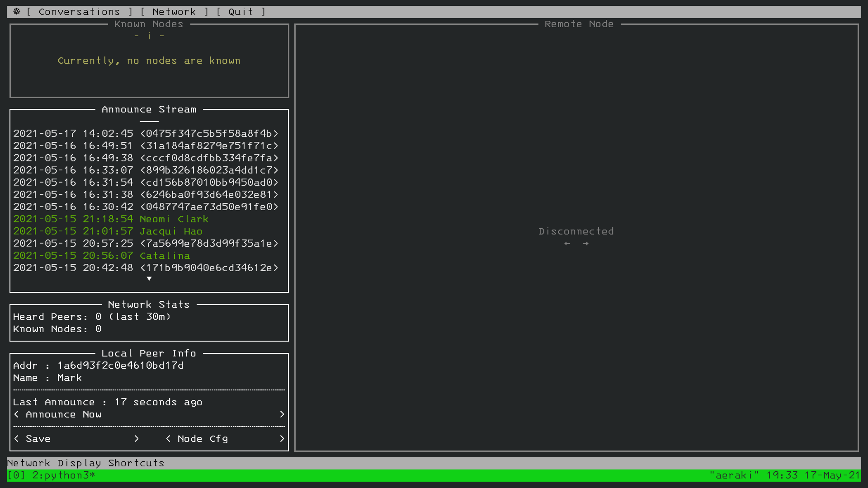This screenshot has width=868, height=488.
Task: Select announce from 7a5699e78d3d99f35a1e
Action: coord(146,244)
